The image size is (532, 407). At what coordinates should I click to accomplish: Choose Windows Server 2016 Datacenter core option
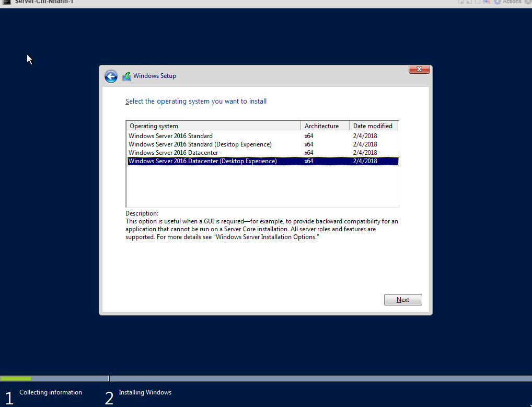coord(173,153)
